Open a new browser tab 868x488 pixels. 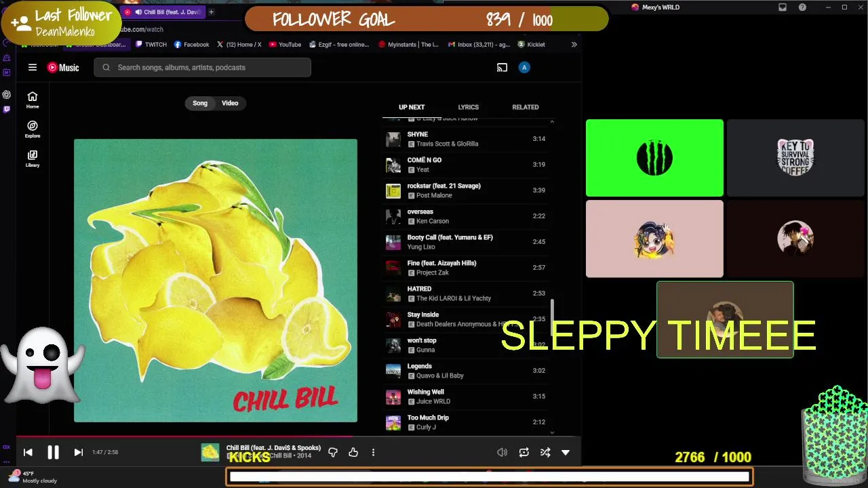[x=211, y=12]
